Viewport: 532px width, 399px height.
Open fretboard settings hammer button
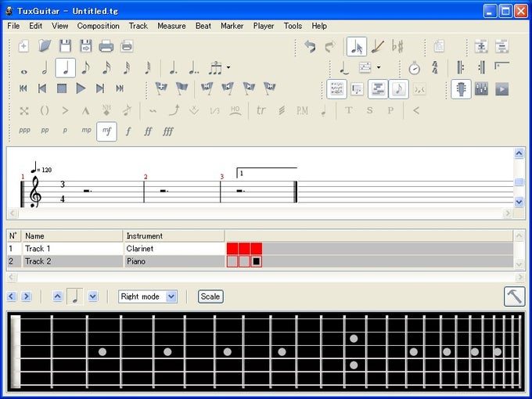514,297
